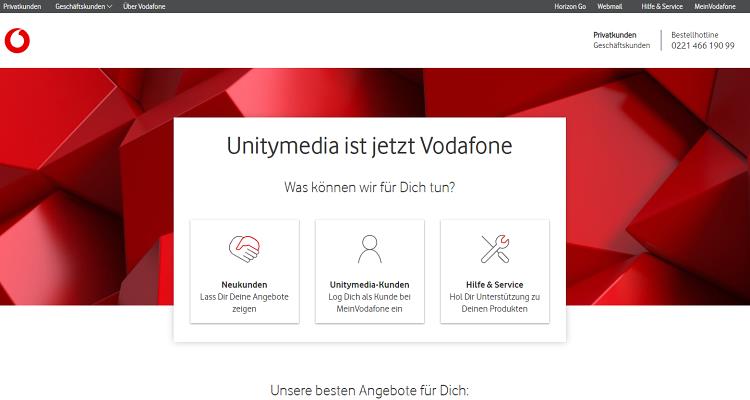Click the Unitymedia-Kunden card title

370,285
